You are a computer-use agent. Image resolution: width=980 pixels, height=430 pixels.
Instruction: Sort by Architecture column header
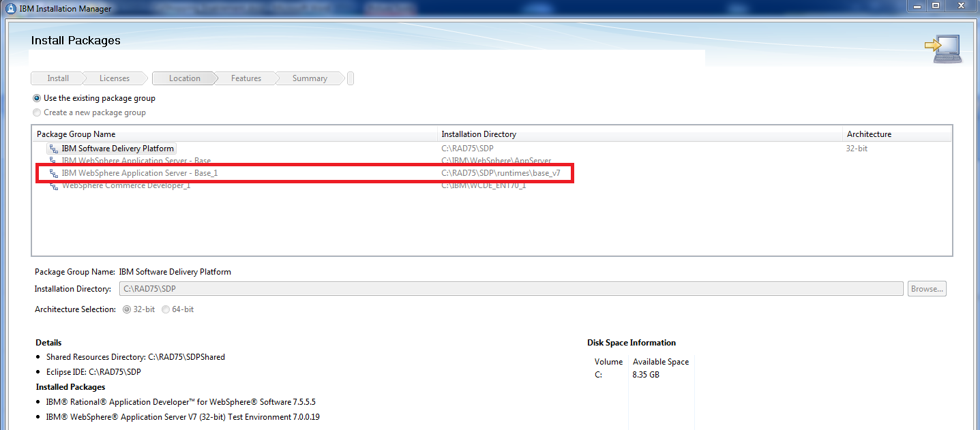(x=897, y=134)
